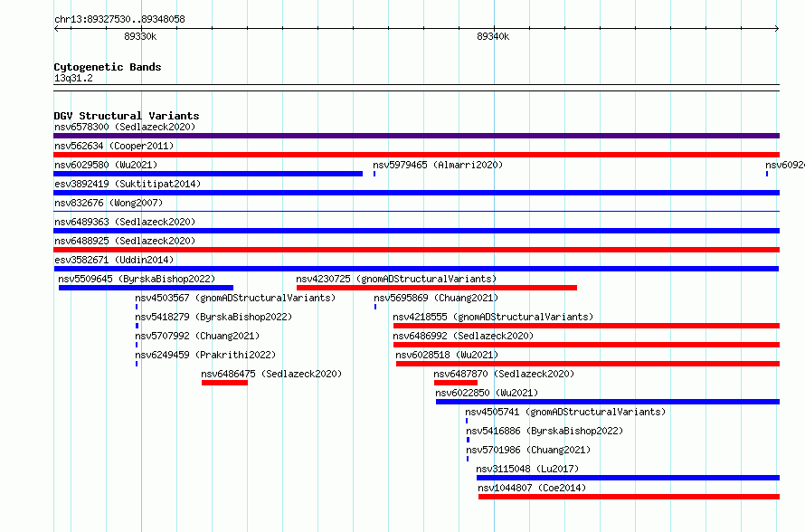Viewport: 805px width, 532px height.
Task: Click the red nsv1044807 variant bar
Action: [x=629, y=497]
